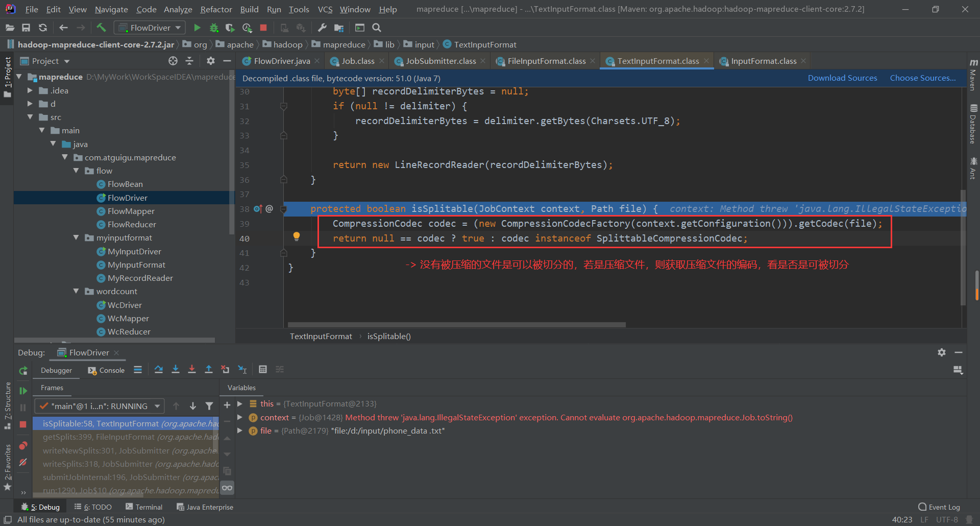The height and width of the screenshot is (526, 980).
Task: Toggle the Database tool window on right edge
Action: pos(973,124)
